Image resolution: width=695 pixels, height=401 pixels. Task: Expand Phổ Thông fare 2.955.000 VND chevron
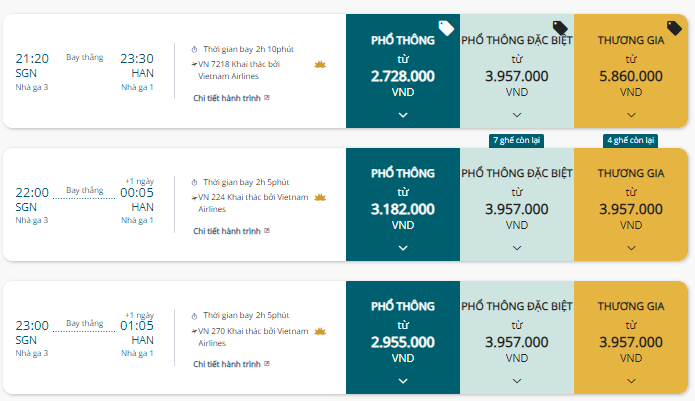click(x=403, y=381)
